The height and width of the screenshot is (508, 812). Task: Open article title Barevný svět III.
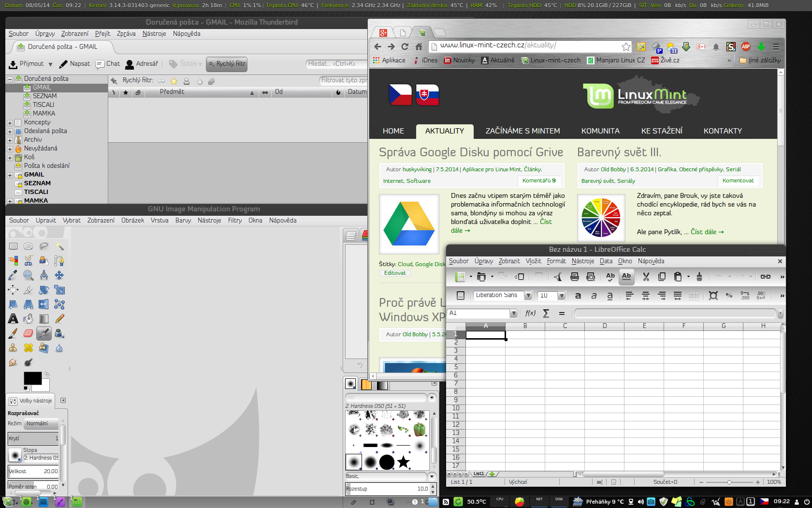click(x=619, y=152)
